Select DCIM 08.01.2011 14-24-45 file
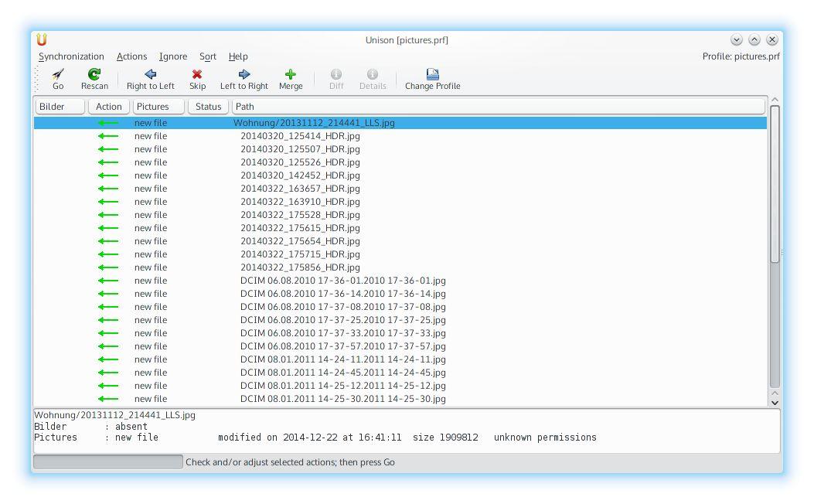The width and height of the screenshot is (814, 504). click(x=343, y=373)
